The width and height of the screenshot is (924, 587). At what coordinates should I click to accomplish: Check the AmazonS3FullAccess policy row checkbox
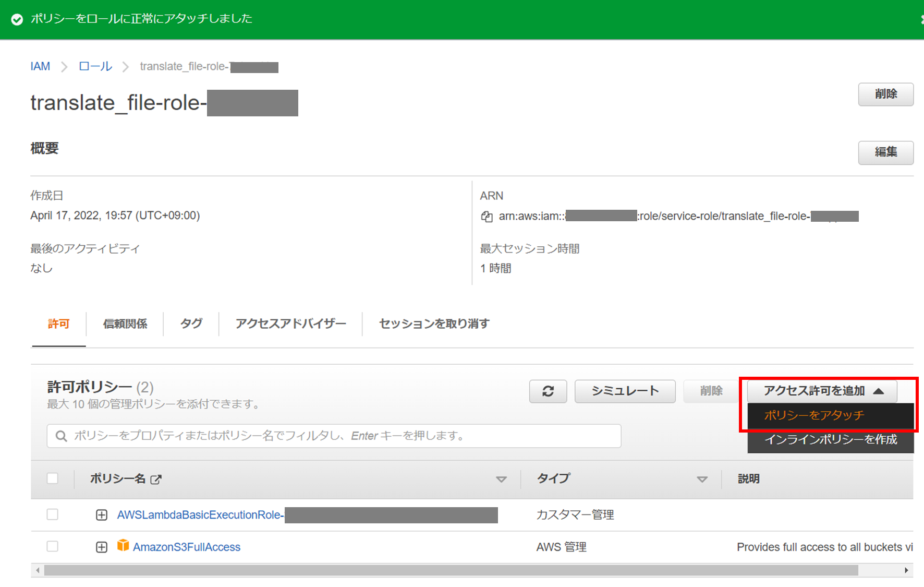click(x=53, y=546)
